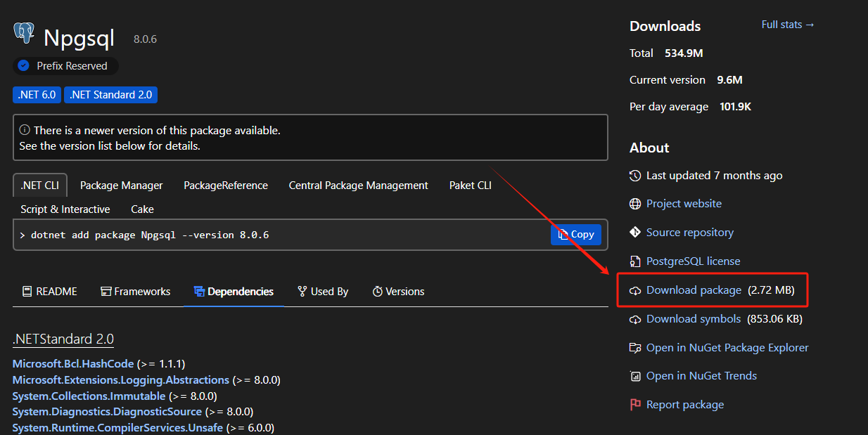Click the Download package cloud icon
Screen dimensions: 868x435
(x=634, y=290)
